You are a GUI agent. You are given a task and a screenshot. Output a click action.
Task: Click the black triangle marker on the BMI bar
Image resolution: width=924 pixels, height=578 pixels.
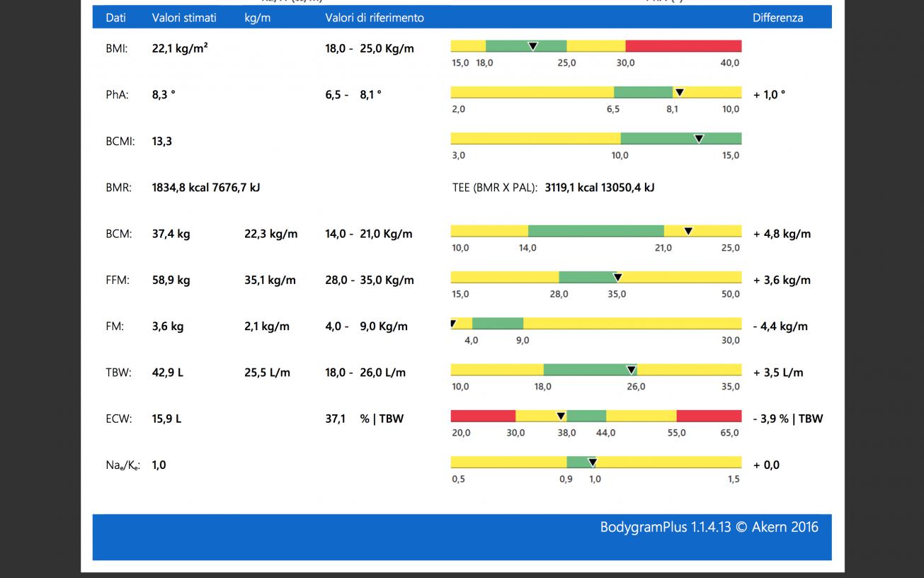click(x=533, y=46)
